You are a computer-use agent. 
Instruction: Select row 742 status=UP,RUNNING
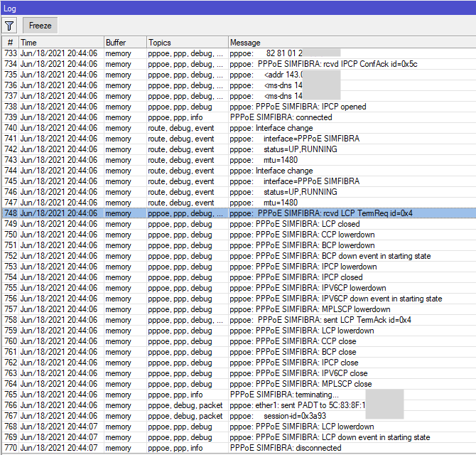239,149
